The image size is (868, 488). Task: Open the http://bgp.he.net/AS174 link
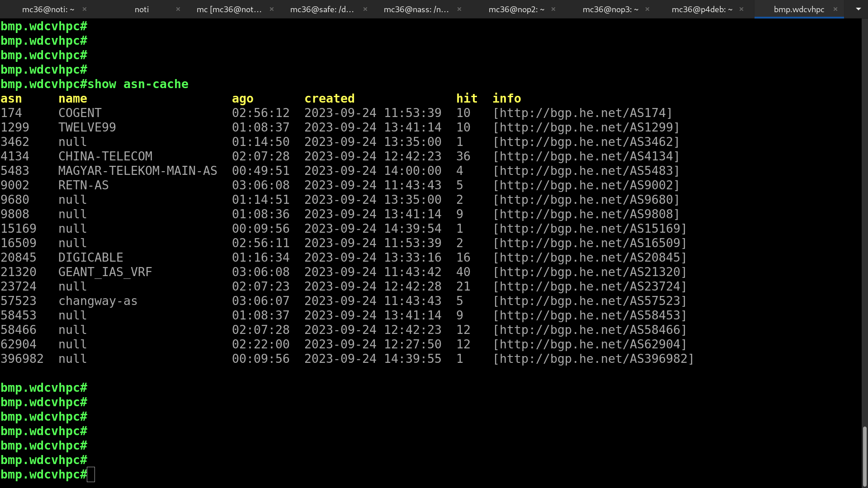coord(582,113)
